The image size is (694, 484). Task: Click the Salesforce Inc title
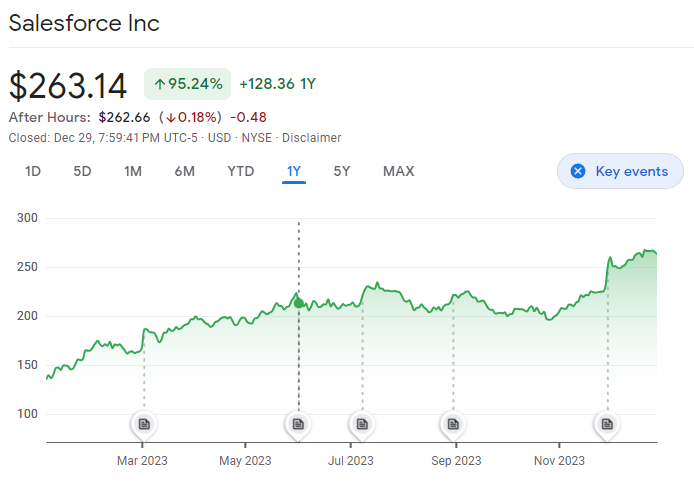coord(84,23)
